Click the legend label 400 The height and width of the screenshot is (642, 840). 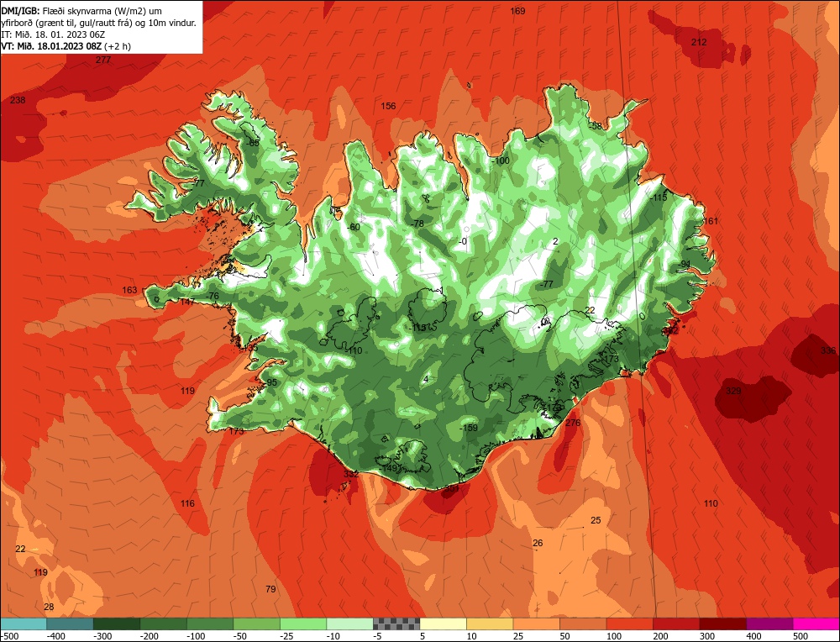753,636
